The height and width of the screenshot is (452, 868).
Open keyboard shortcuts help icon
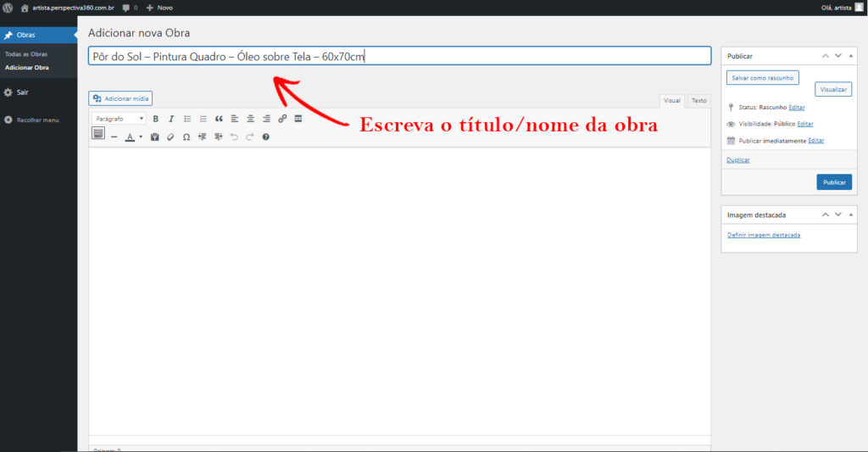click(x=265, y=137)
